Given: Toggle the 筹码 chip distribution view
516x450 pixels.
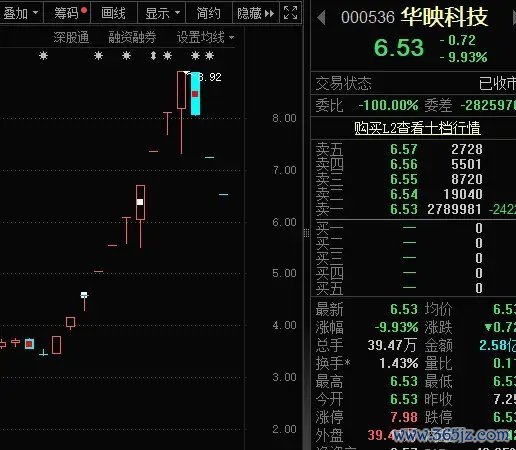Looking at the screenshot, I should click(x=67, y=13).
